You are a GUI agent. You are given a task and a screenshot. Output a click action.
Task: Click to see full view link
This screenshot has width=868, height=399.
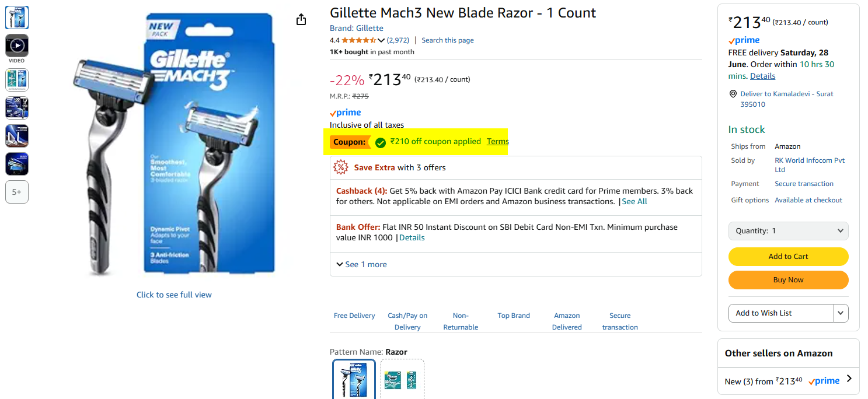pyautogui.click(x=174, y=295)
